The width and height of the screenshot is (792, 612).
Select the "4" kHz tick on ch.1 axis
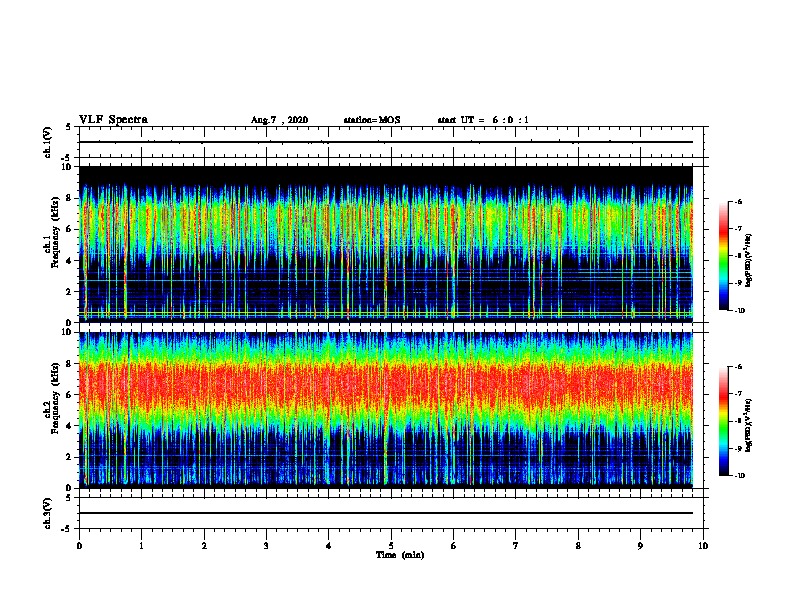tap(70, 261)
